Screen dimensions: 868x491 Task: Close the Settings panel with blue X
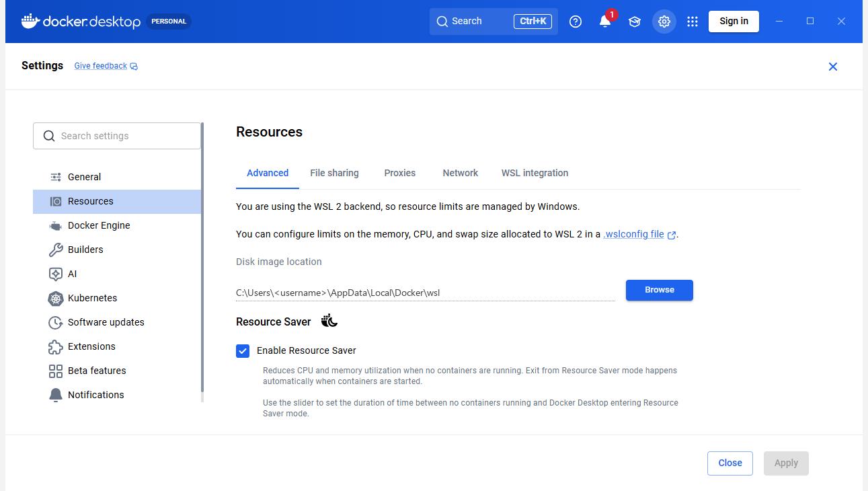click(x=833, y=67)
